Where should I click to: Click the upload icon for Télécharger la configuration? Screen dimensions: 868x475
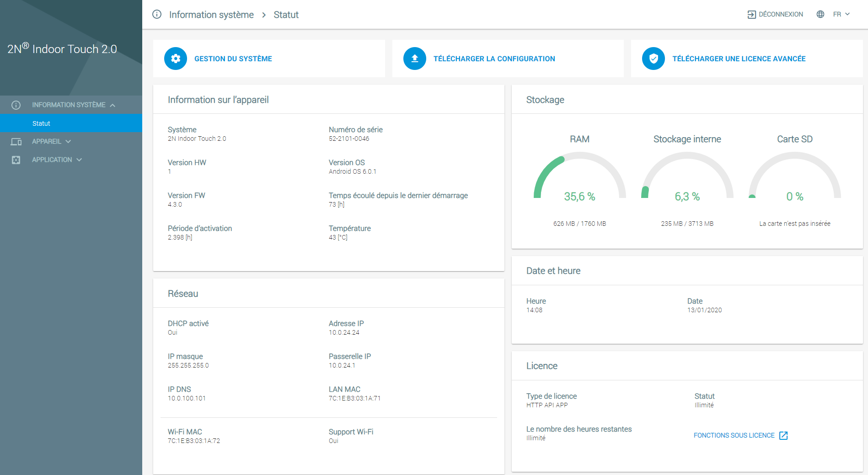click(415, 59)
